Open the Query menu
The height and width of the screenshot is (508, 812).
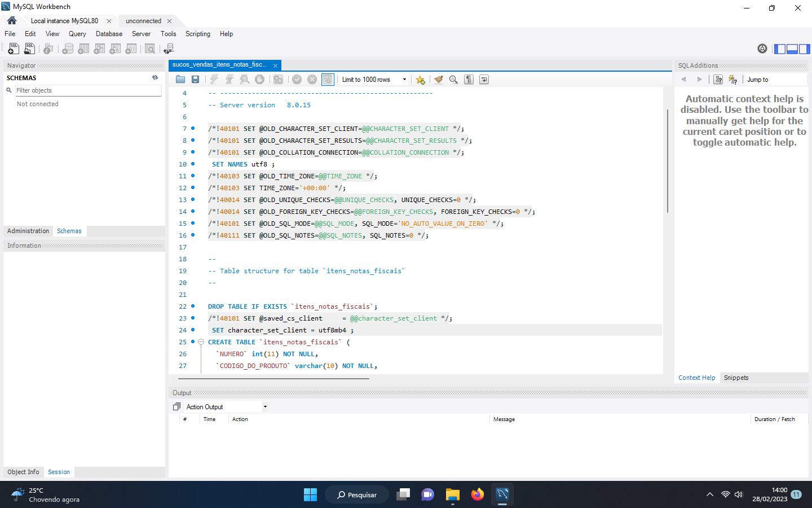(x=77, y=34)
